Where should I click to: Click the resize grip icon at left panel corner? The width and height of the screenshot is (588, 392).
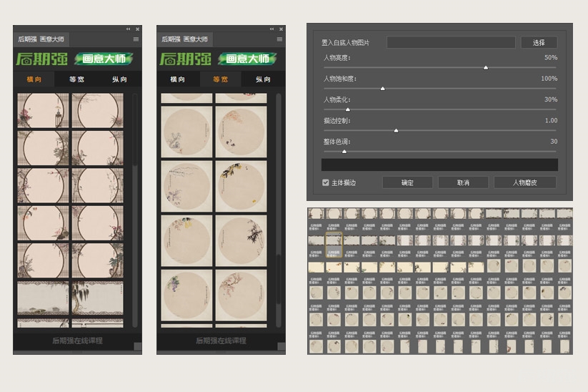point(138,346)
